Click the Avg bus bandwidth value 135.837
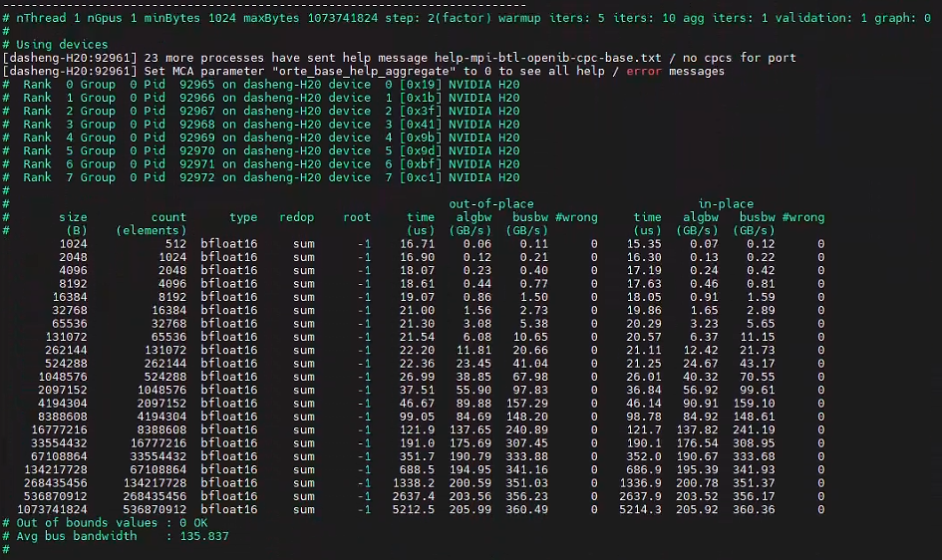Screen dimensions: 942x560 click(204, 535)
